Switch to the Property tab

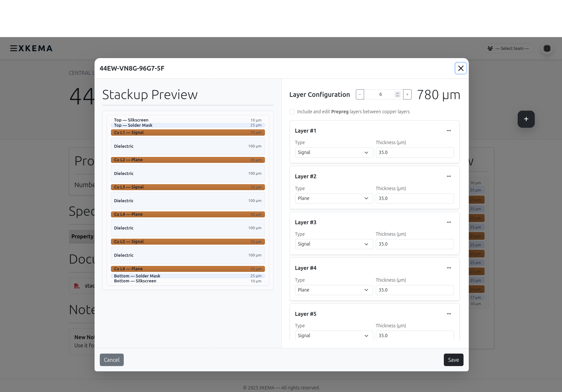[x=82, y=236]
